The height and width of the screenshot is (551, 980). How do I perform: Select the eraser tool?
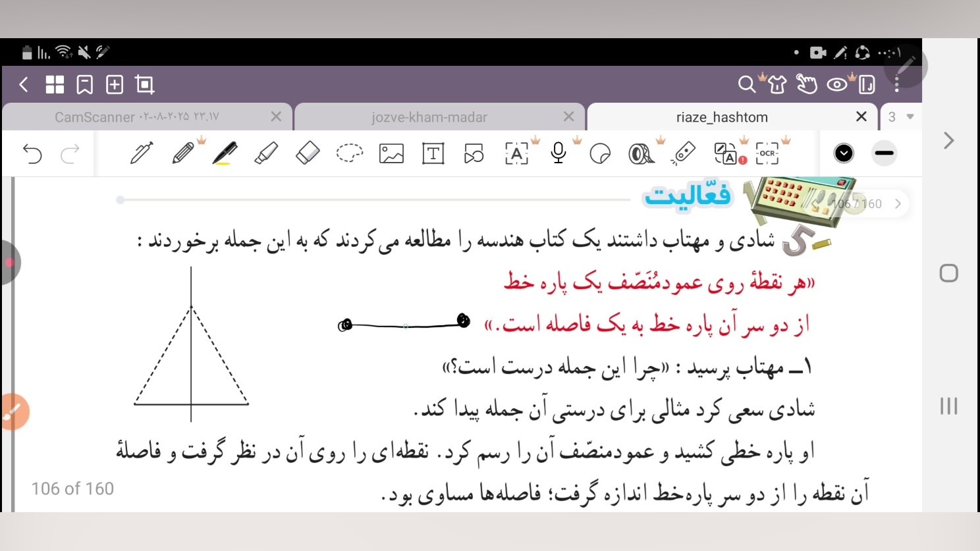(308, 153)
